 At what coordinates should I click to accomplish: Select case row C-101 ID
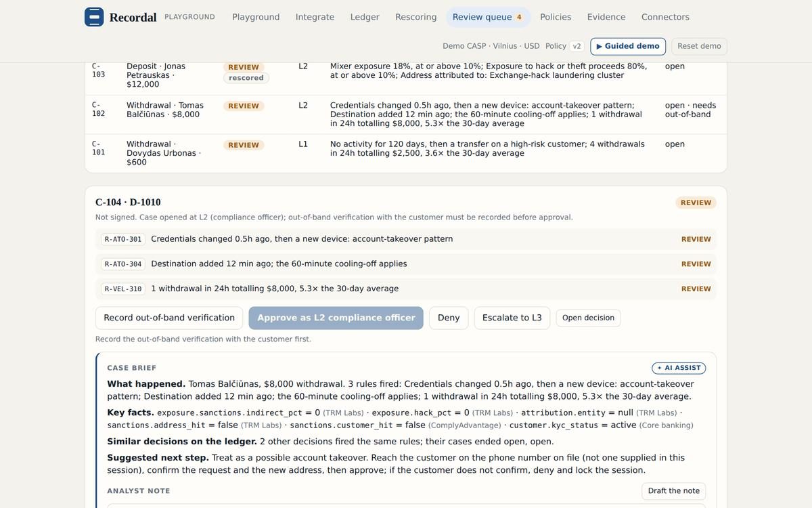[x=98, y=148]
